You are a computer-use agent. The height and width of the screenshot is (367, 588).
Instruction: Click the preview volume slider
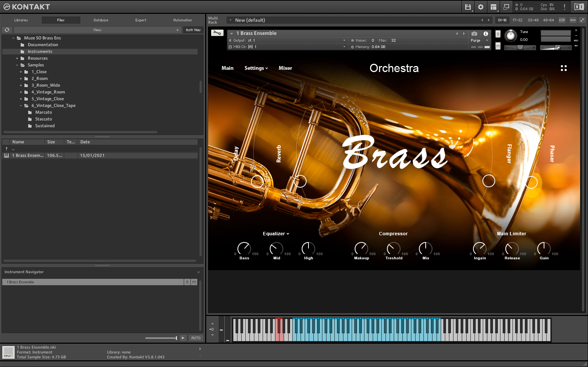pos(161,338)
